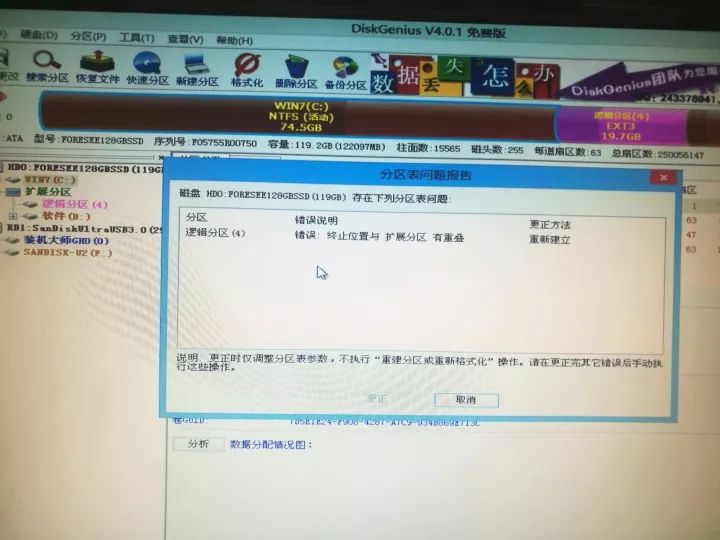Select the 软件 (D:) tree node
Viewport: 720px width, 540px height.
pos(66,216)
